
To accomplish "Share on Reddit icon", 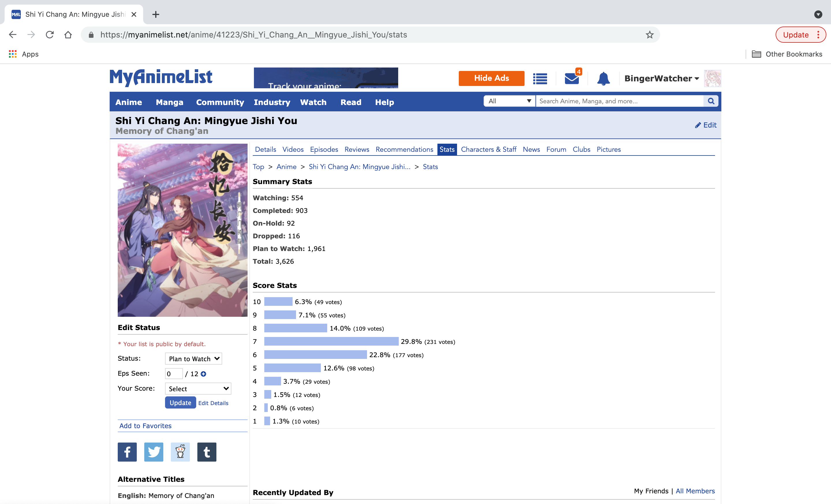I will [180, 452].
